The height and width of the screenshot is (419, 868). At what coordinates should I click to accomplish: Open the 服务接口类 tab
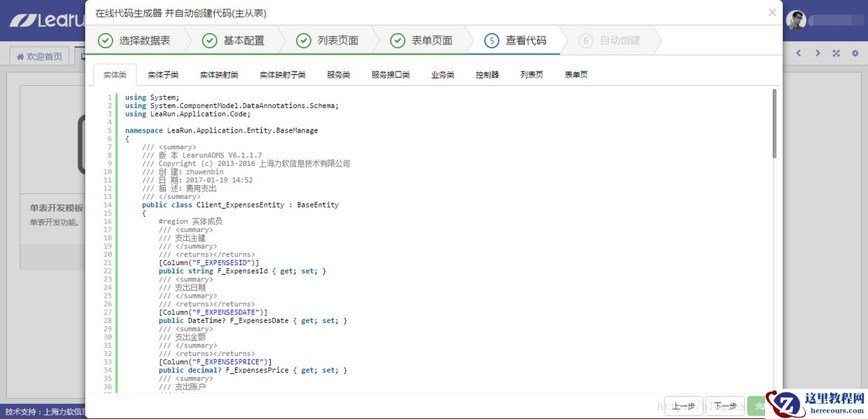point(391,75)
